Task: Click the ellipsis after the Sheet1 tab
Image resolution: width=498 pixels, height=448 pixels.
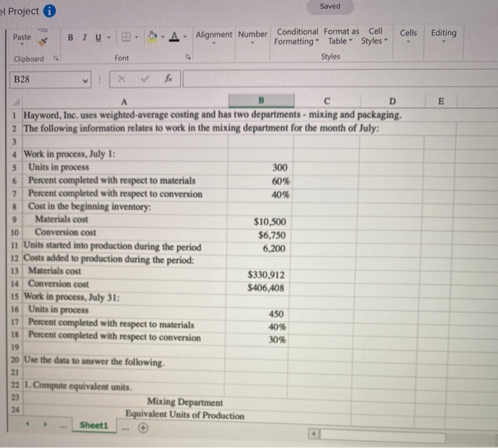Action: coord(125,429)
